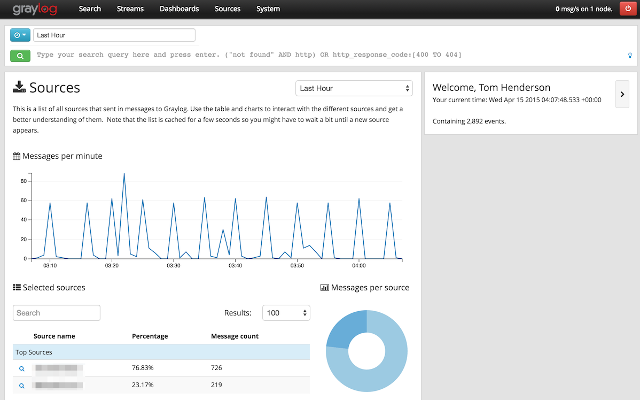Open the Streams menu
The width and height of the screenshot is (640, 400).
tap(130, 9)
